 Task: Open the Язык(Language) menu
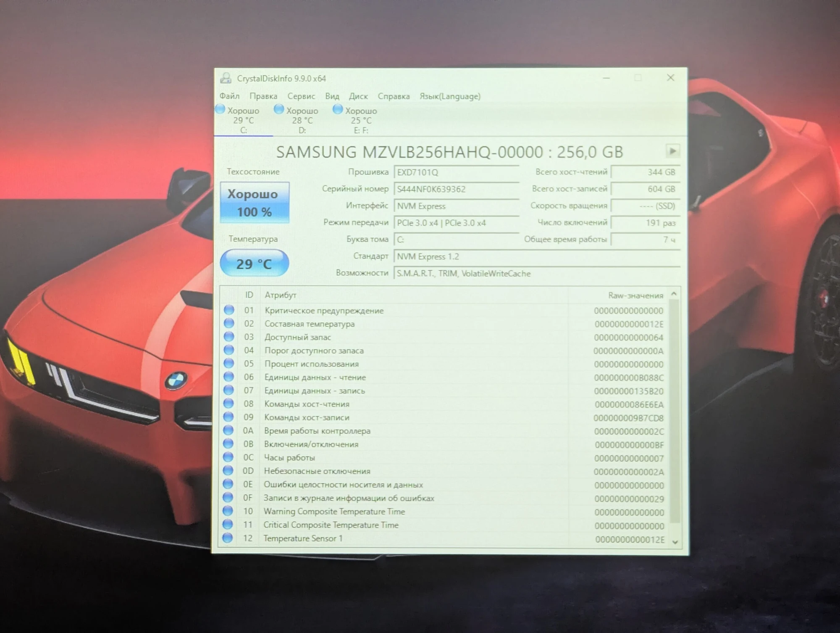[450, 96]
